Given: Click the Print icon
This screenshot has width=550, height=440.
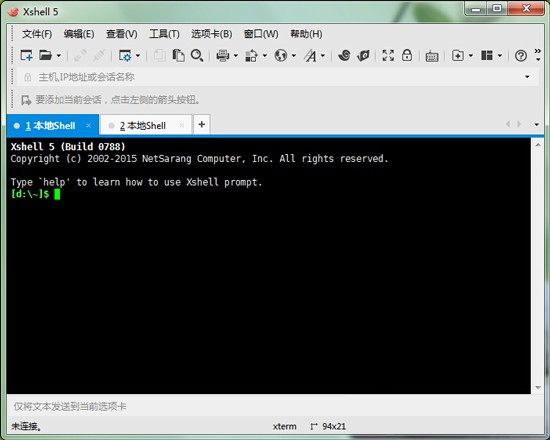Looking at the screenshot, I should (223, 55).
